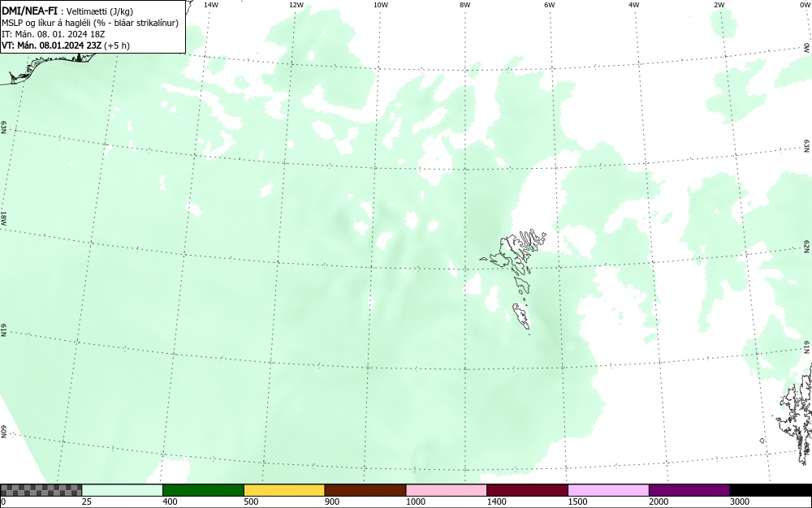The height and width of the screenshot is (508, 812).
Task: Click the 2W longitude label
Action: pyautogui.click(x=719, y=5)
